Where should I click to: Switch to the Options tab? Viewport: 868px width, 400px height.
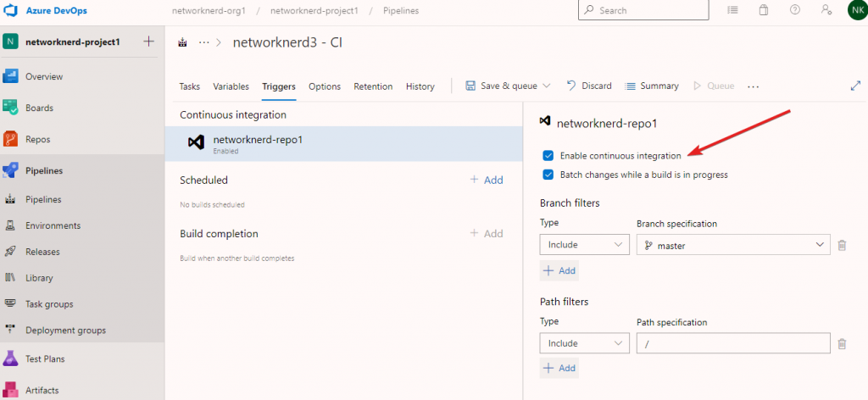click(325, 86)
